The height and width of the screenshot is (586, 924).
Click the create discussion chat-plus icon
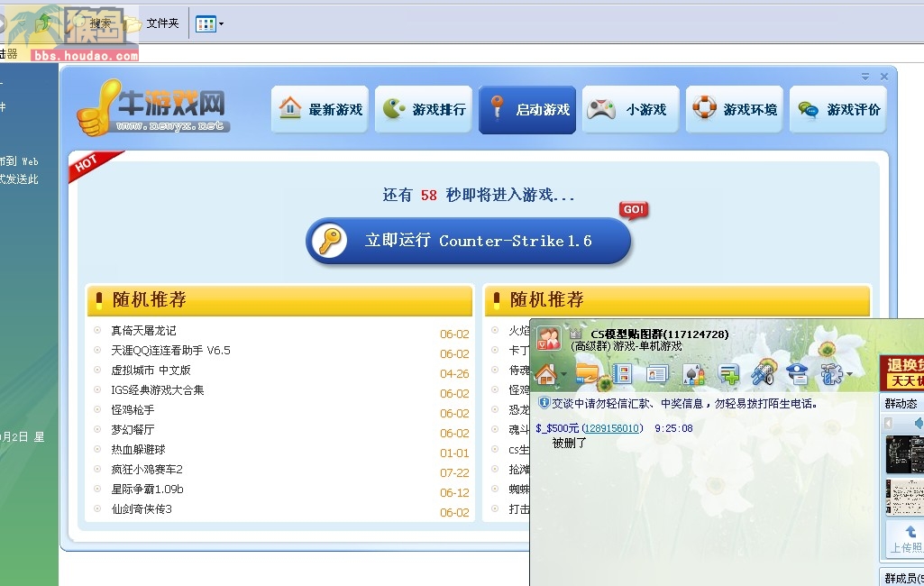pyautogui.click(x=728, y=374)
